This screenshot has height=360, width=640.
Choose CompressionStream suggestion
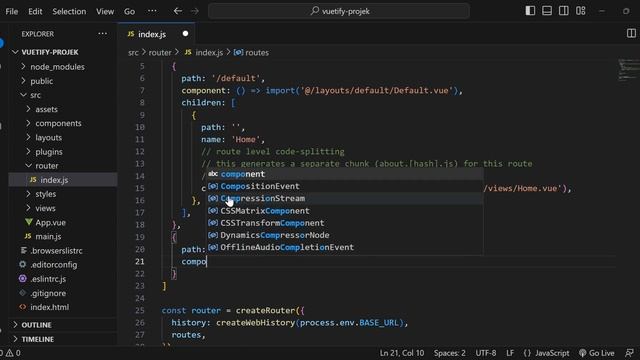(x=344, y=198)
